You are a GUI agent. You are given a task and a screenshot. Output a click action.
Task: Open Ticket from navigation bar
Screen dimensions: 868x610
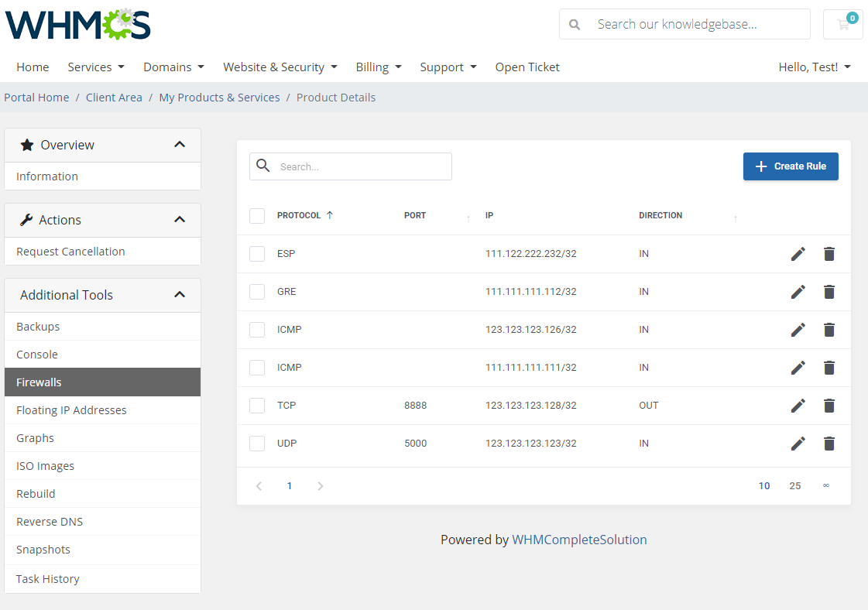527,67
